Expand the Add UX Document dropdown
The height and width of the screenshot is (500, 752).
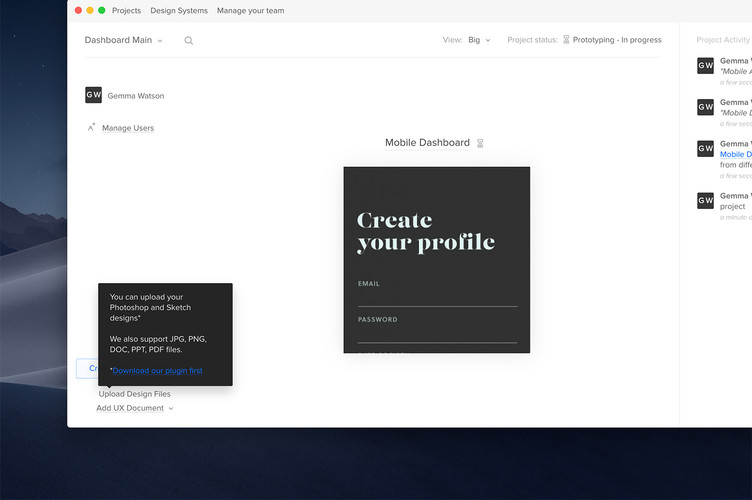pyautogui.click(x=135, y=408)
